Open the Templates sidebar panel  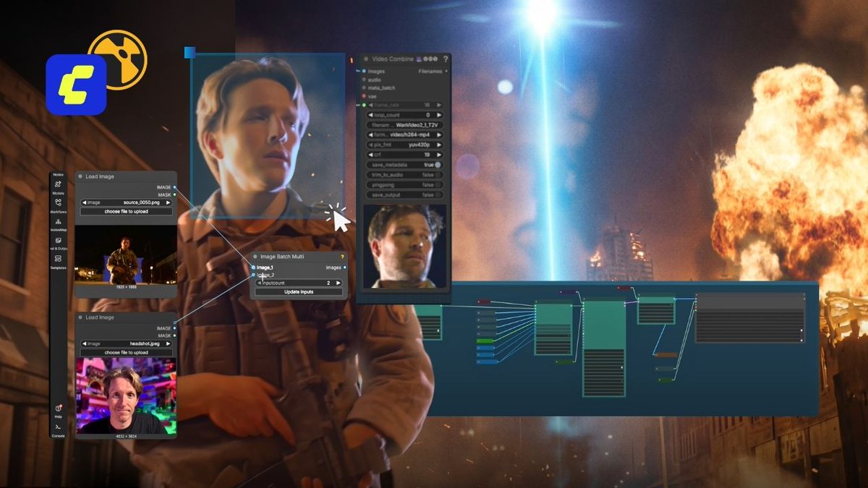point(58,262)
